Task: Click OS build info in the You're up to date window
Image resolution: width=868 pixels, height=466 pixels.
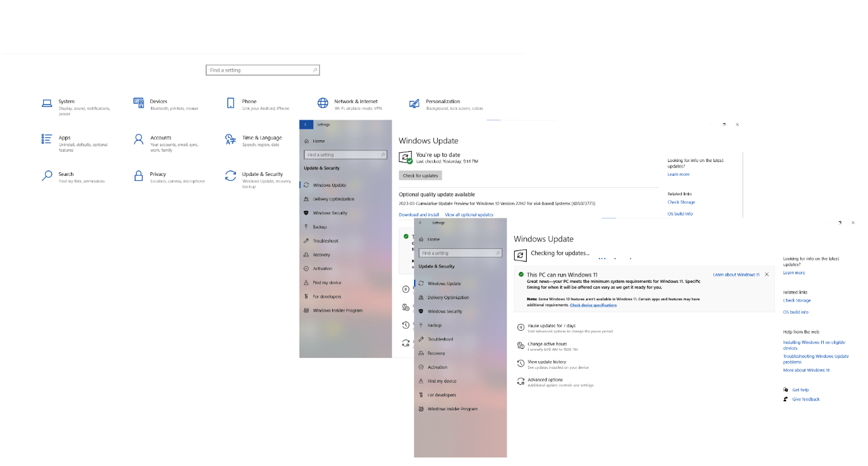Action: tap(680, 214)
